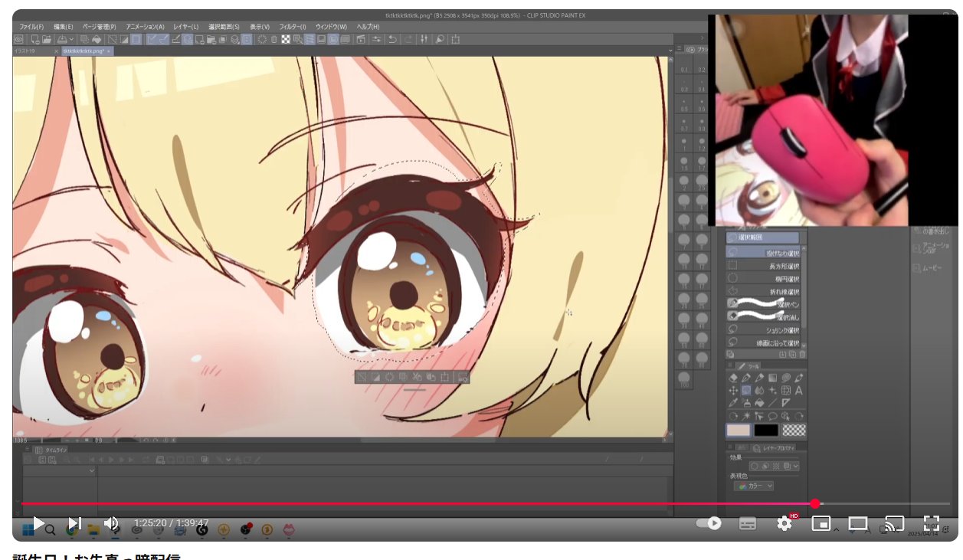Select the 折れ線選択 sub tool
The image size is (963, 560).
(x=763, y=291)
